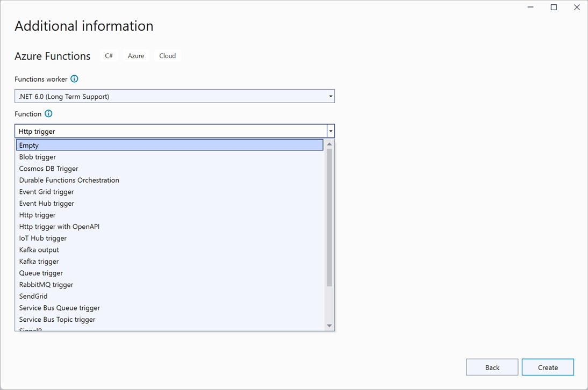The width and height of the screenshot is (588, 390).
Task: Collapse the Function dropdown arrow
Action: point(331,131)
